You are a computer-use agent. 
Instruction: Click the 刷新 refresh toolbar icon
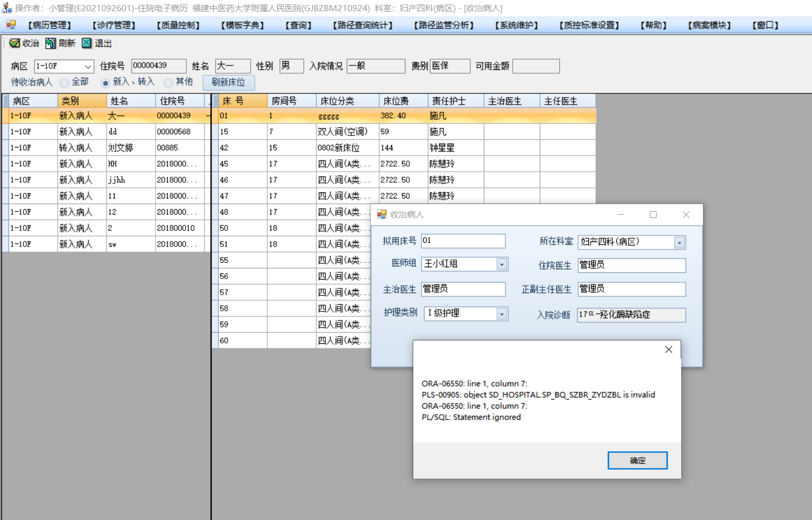tap(50, 43)
